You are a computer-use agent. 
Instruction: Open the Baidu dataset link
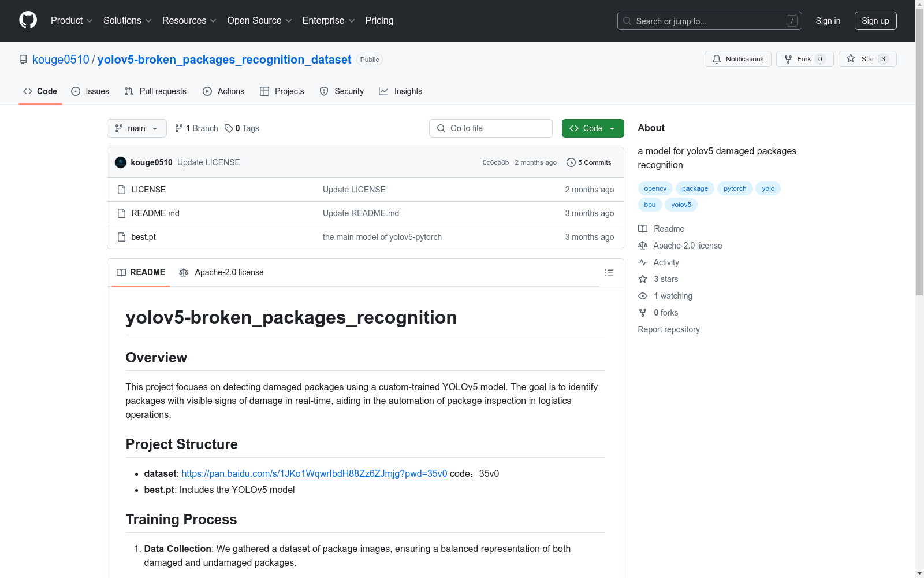pos(314,473)
